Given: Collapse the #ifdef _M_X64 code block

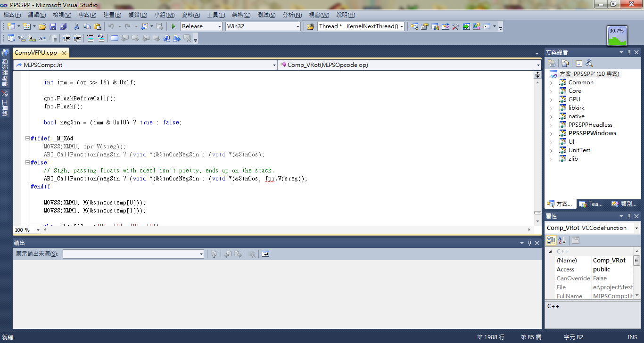Looking at the screenshot, I should [x=27, y=139].
